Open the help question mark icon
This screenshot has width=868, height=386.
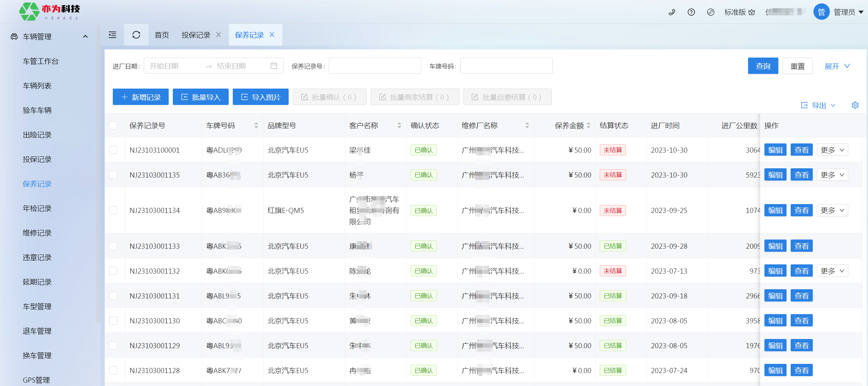691,12
